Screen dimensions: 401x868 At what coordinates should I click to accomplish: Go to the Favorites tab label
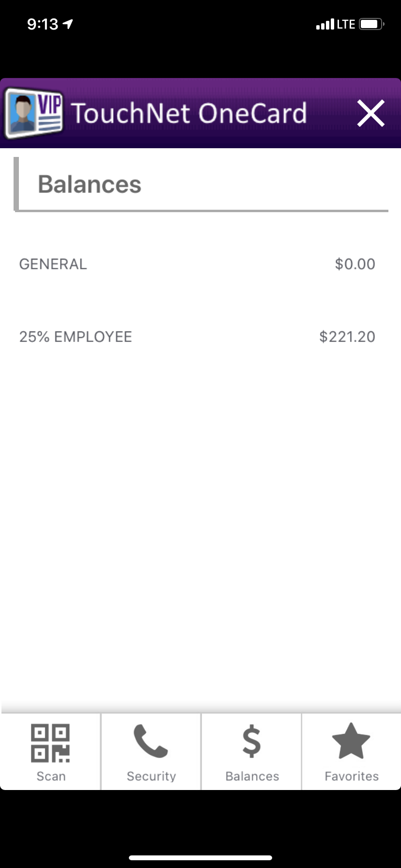(x=352, y=776)
